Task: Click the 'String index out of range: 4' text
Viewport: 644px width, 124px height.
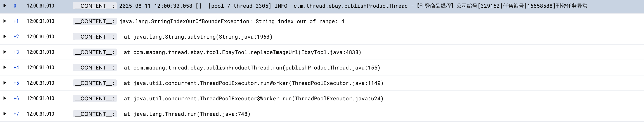Action: tap(300, 21)
